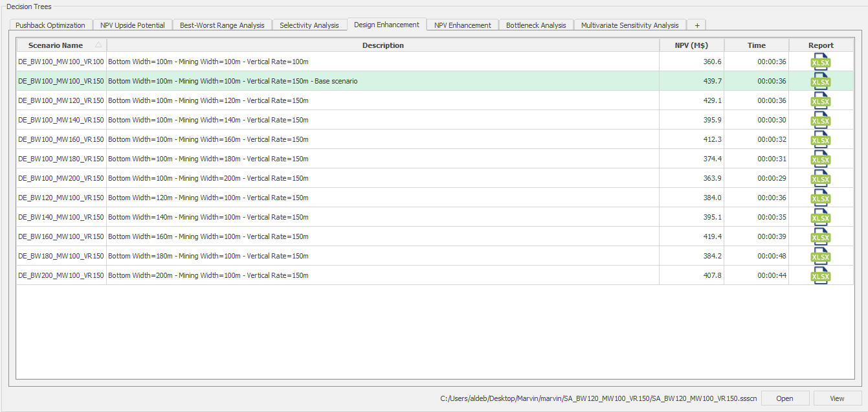Screen dimensions: 868x412
Task: Open XLSX report for DE_BW100_MW120_VR150
Action: pos(820,100)
